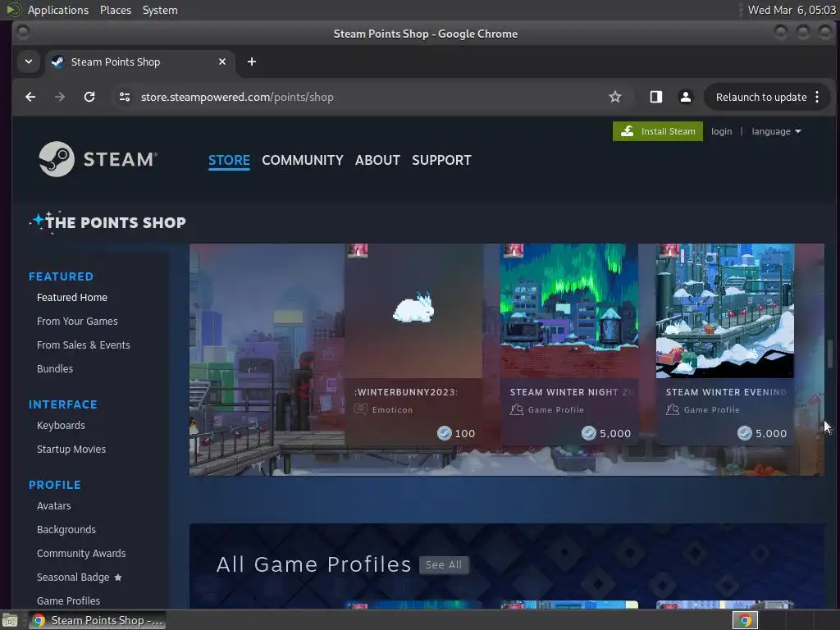
Task: Click show desktop icon in bottom panel
Action: tap(10, 620)
